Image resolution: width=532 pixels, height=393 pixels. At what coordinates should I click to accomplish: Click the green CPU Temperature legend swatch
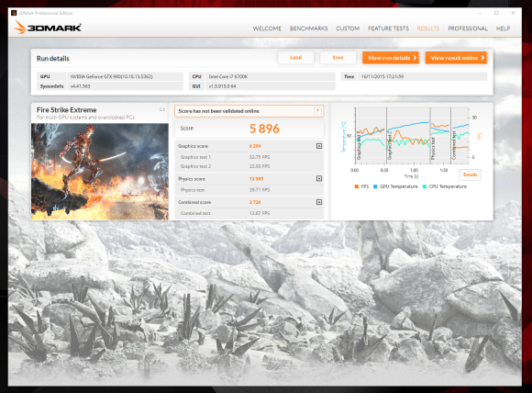pyautogui.click(x=425, y=186)
